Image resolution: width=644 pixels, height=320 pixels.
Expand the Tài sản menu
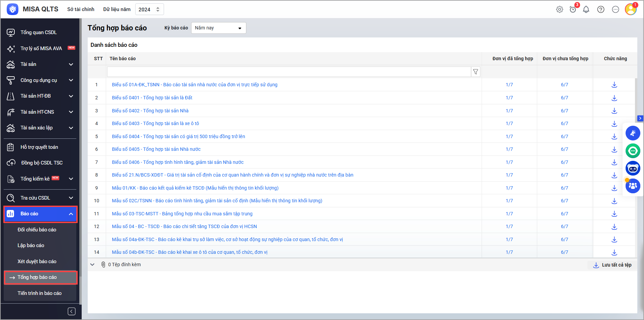(x=71, y=64)
